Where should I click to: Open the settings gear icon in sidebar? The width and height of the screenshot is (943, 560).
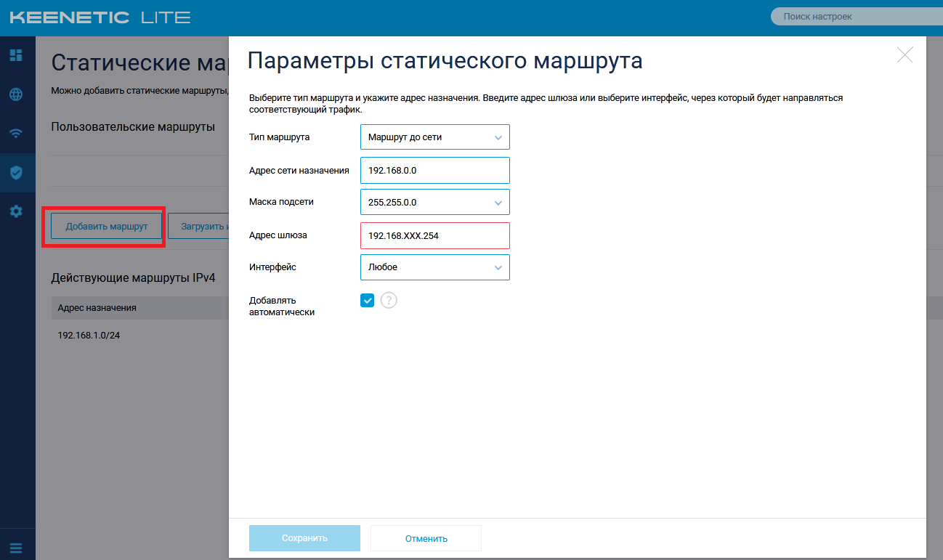pyautogui.click(x=16, y=211)
